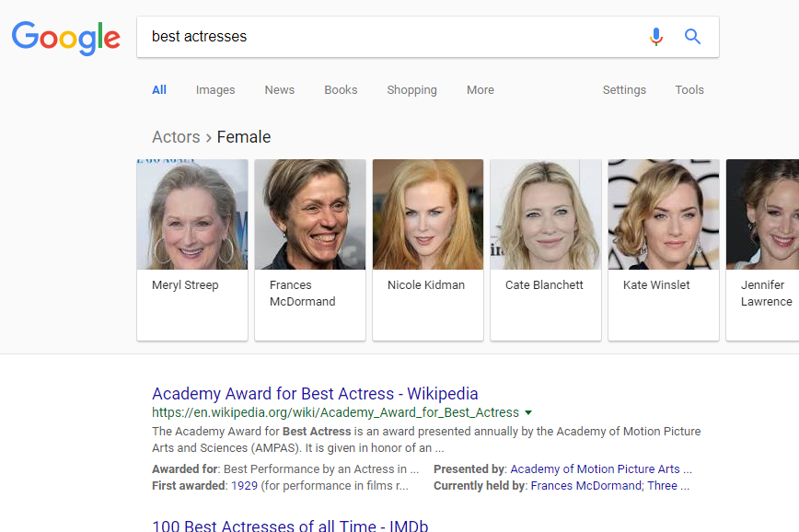Viewport: 799px width, 532px height.
Task: Click the Google logo
Action: tap(65, 38)
